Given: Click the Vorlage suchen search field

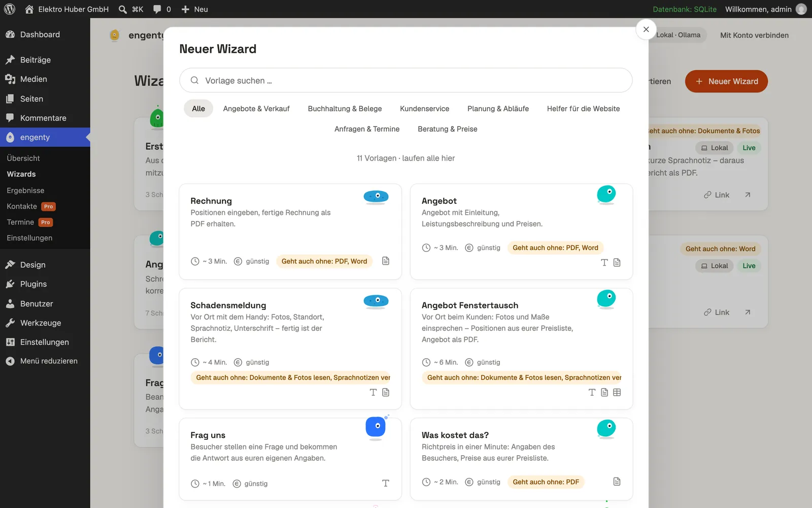Looking at the screenshot, I should [406, 80].
